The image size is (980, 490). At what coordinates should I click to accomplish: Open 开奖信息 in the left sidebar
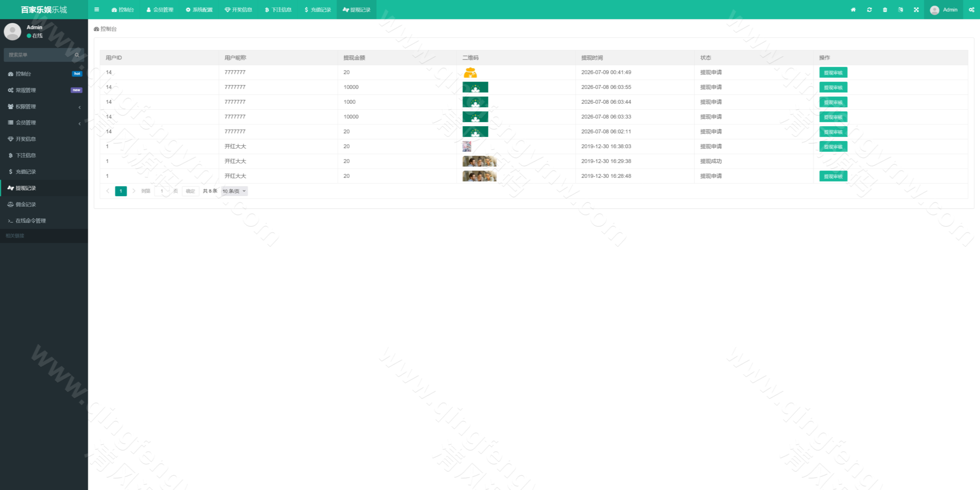point(44,139)
